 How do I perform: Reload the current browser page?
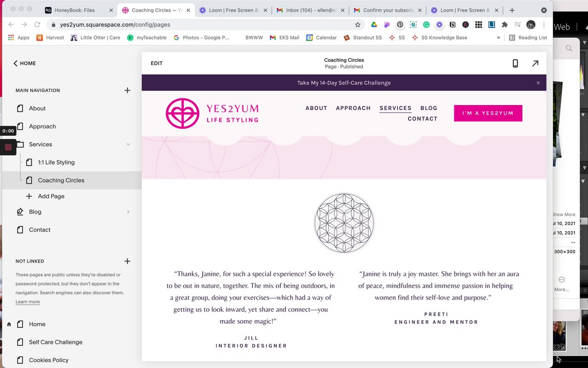pyautogui.click(x=38, y=25)
